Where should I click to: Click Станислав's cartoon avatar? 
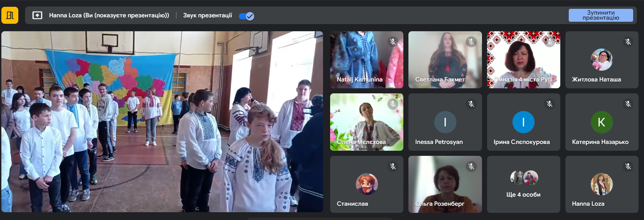point(366,184)
